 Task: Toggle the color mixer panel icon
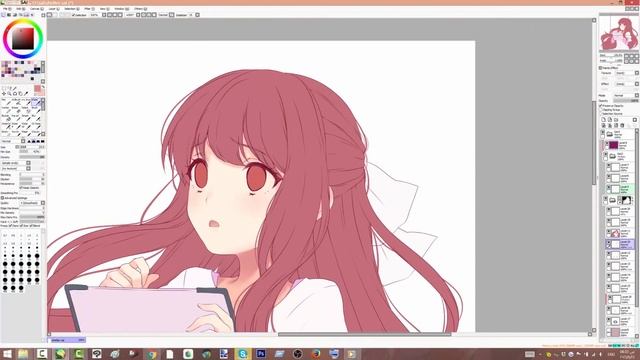click(x=20, y=15)
